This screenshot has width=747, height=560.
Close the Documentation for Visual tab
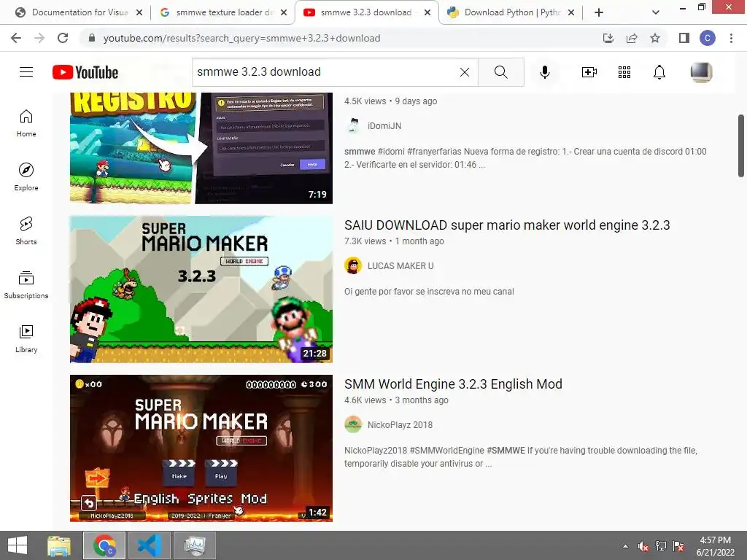[x=139, y=12]
